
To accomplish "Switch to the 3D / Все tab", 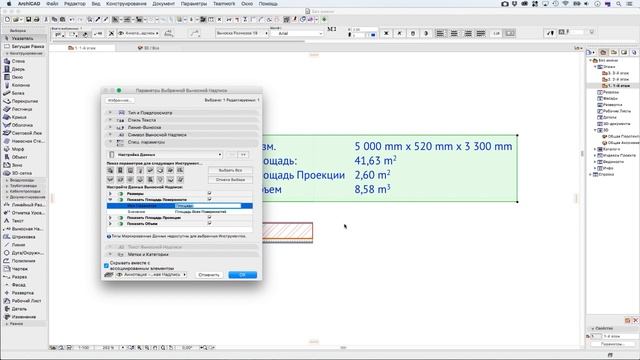I will coord(149,48).
